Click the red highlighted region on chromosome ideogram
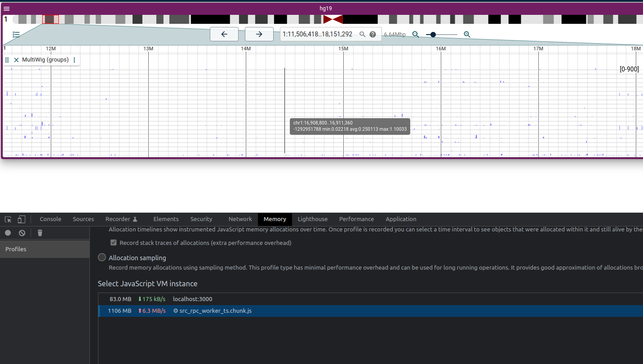The height and width of the screenshot is (364, 643). (x=50, y=19)
